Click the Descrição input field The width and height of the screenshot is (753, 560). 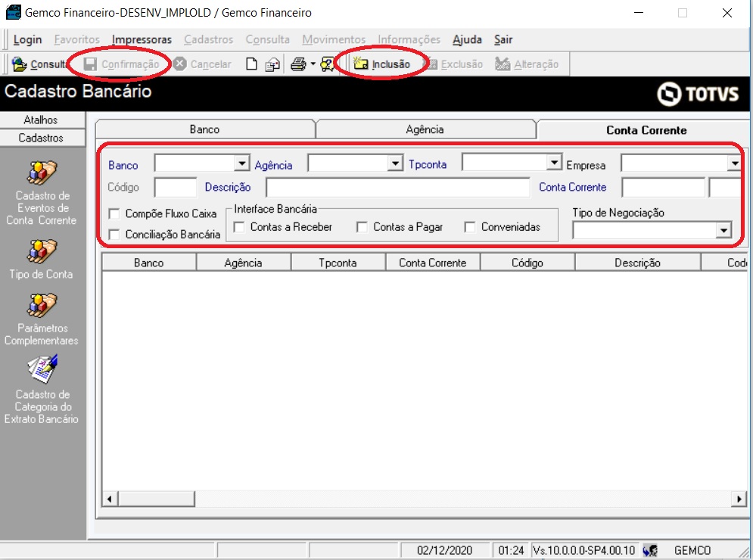tap(398, 188)
